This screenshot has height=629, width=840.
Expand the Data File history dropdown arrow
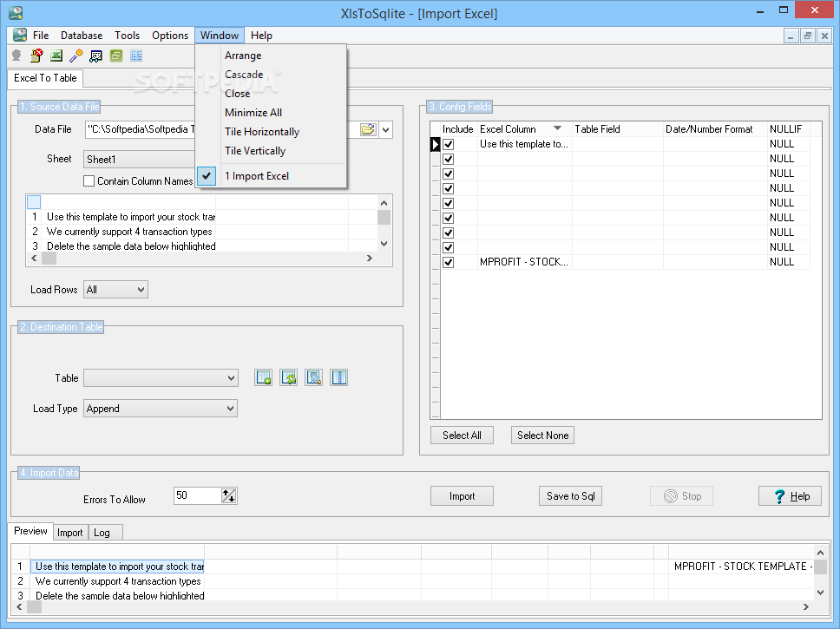pyautogui.click(x=385, y=129)
